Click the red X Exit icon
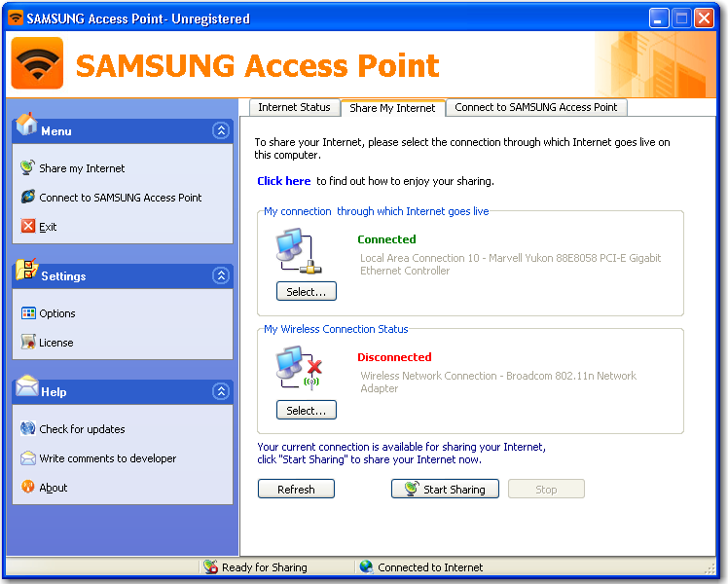This screenshot has height=584, width=728. pyautogui.click(x=28, y=226)
